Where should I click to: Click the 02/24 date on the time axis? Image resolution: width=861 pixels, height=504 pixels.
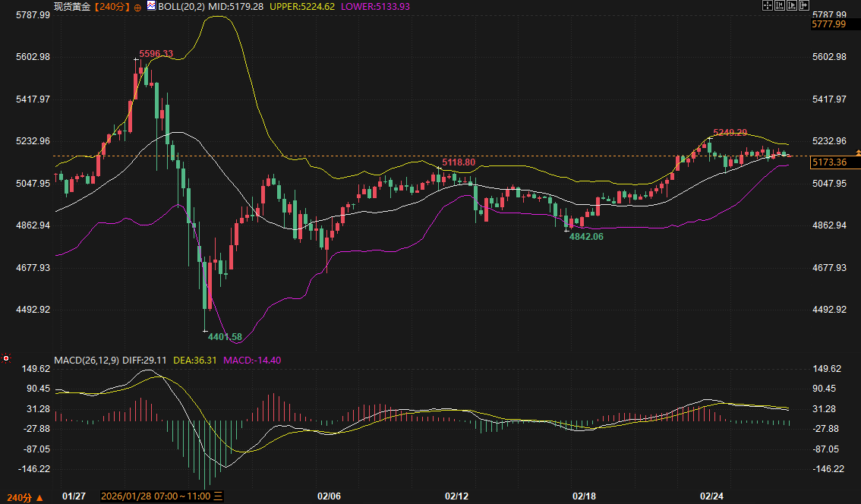tap(711, 496)
